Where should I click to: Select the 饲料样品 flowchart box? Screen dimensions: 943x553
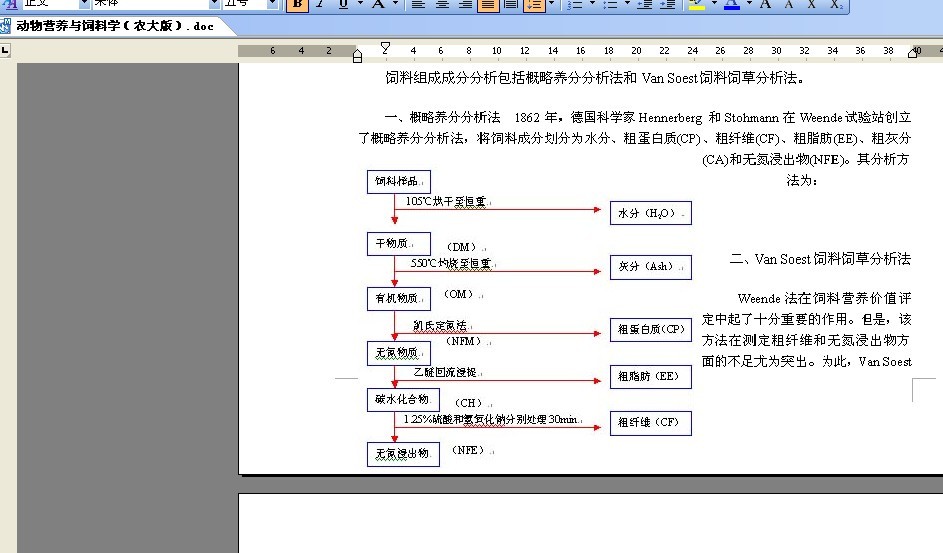point(399,181)
